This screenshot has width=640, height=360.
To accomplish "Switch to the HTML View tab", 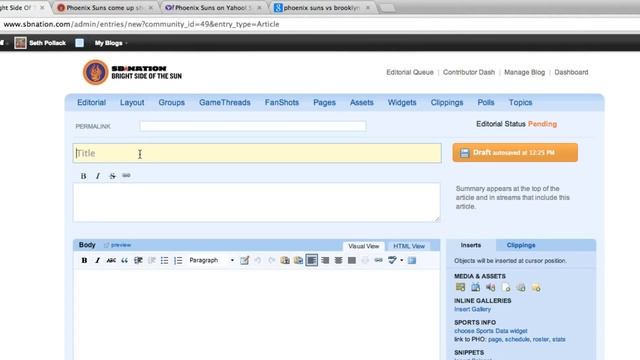I will (409, 246).
